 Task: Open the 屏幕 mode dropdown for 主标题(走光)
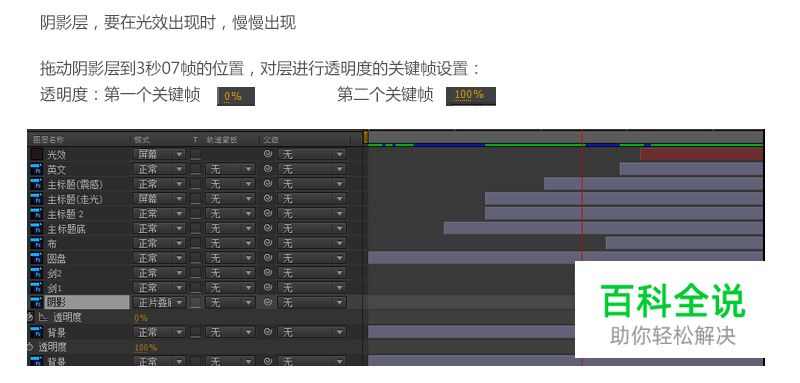[x=159, y=198]
